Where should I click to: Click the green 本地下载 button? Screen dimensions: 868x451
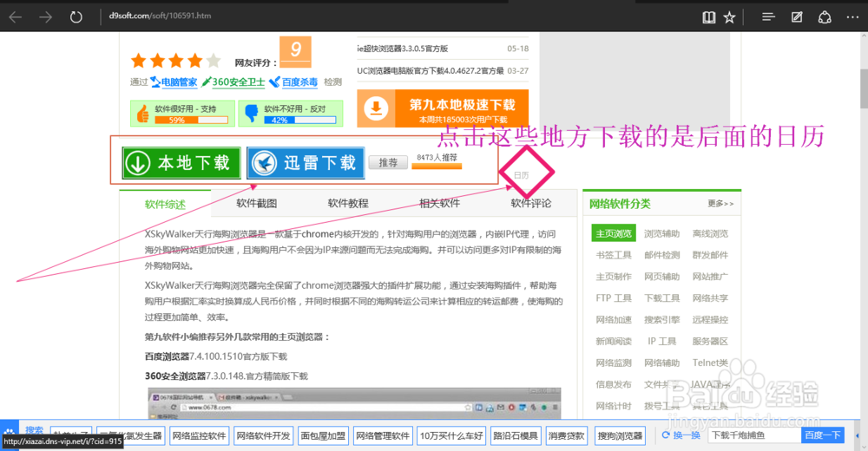181,163
